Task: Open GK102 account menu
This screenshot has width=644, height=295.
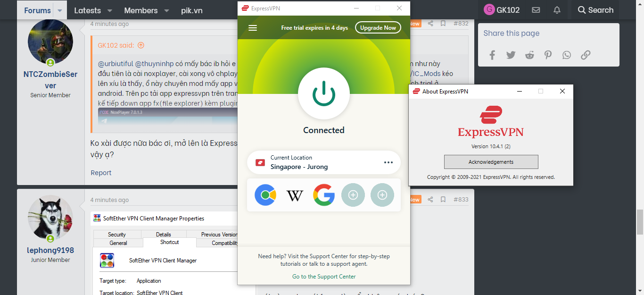Action: click(x=502, y=10)
